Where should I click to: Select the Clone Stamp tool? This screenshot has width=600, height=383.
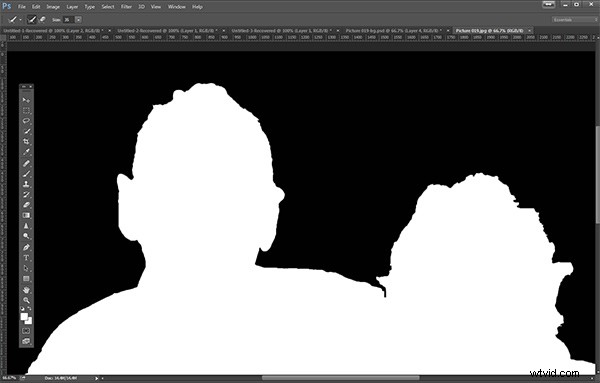click(26, 184)
